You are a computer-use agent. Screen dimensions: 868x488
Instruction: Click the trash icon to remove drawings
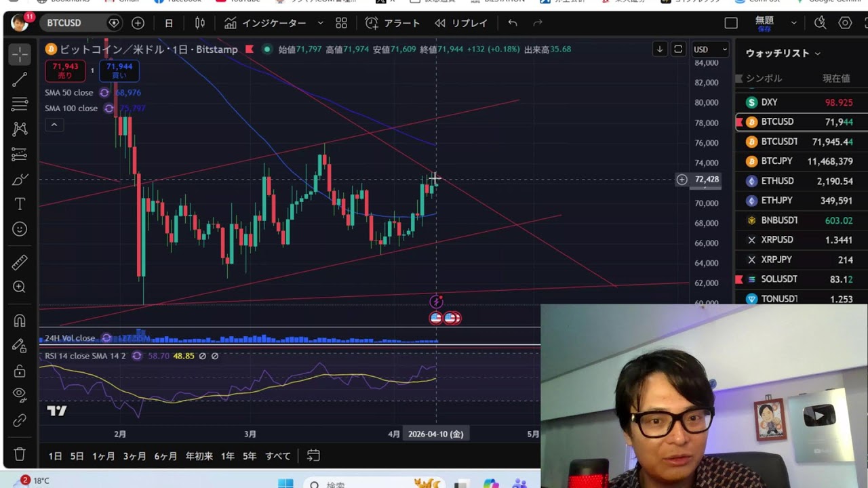click(20, 454)
